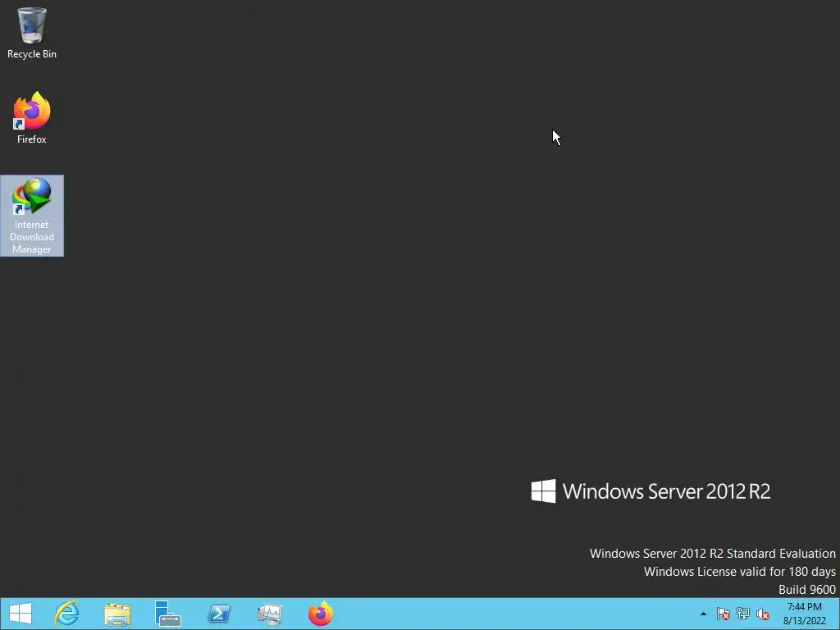The height and width of the screenshot is (630, 840).
Task: Open File Explorer from taskbar
Action: click(x=117, y=614)
